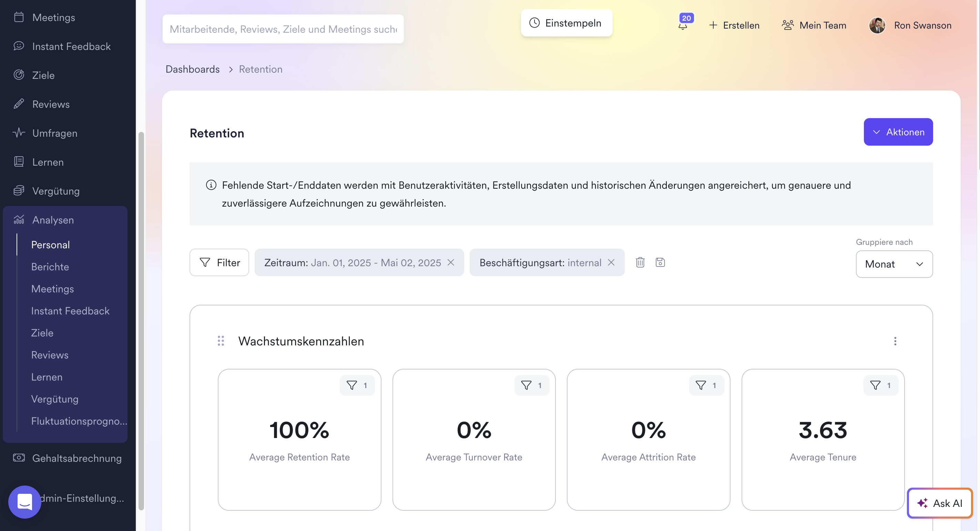Screen dimensions: 980x531
Task: Click the Meetings calendar icon in sidebar
Action: pos(19,17)
